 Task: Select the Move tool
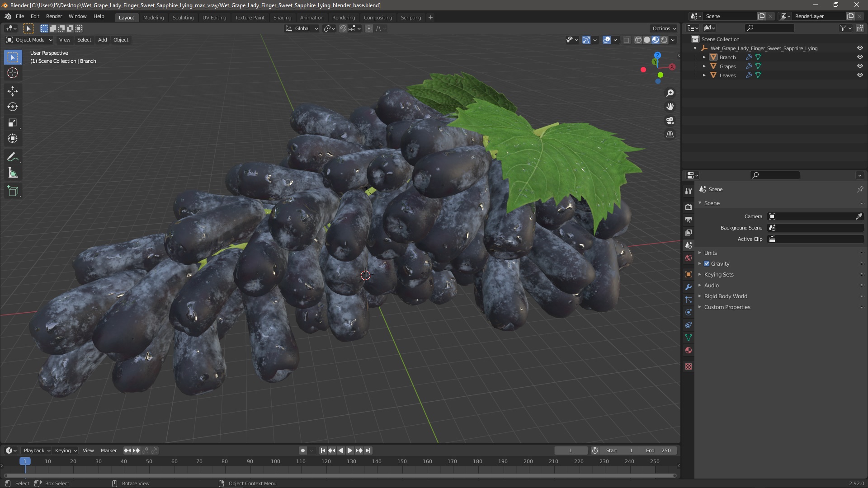point(13,91)
